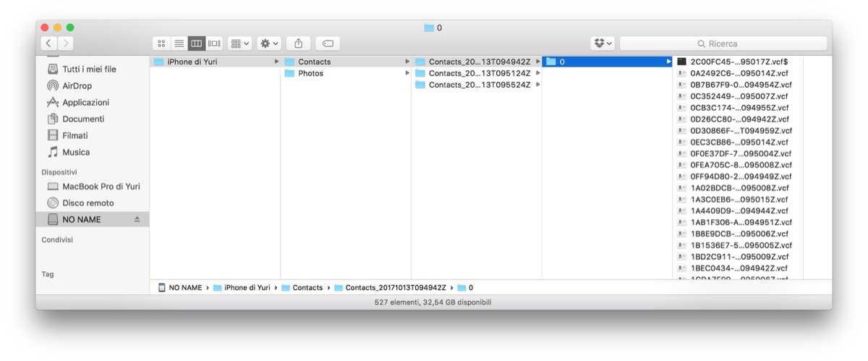Select file 1A4409D9-...094944Z.vcf
This screenshot has width=868, height=361.
tap(739, 211)
